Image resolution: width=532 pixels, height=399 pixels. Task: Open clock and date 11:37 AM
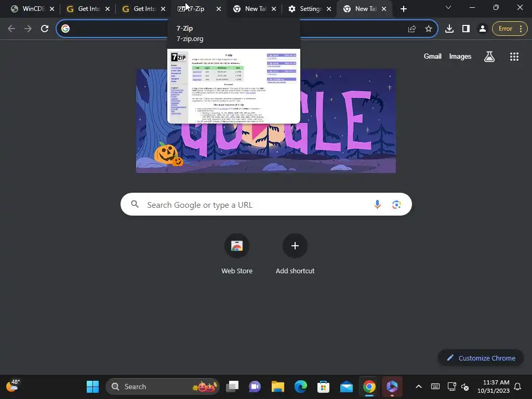(494, 387)
